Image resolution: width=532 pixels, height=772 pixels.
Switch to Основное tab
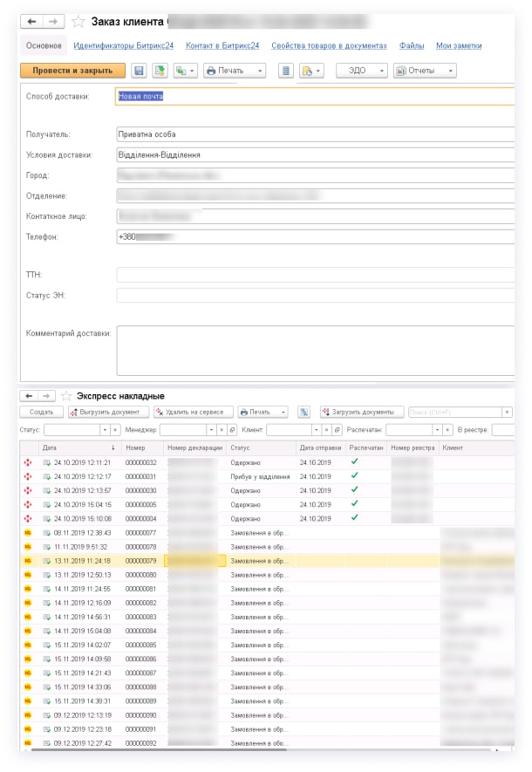44,45
